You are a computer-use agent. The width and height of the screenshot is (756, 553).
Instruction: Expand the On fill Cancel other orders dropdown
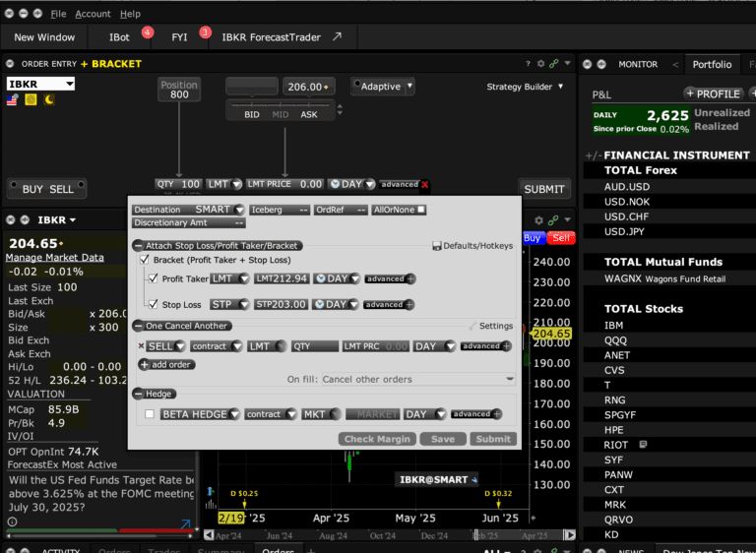click(x=509, y=379)
